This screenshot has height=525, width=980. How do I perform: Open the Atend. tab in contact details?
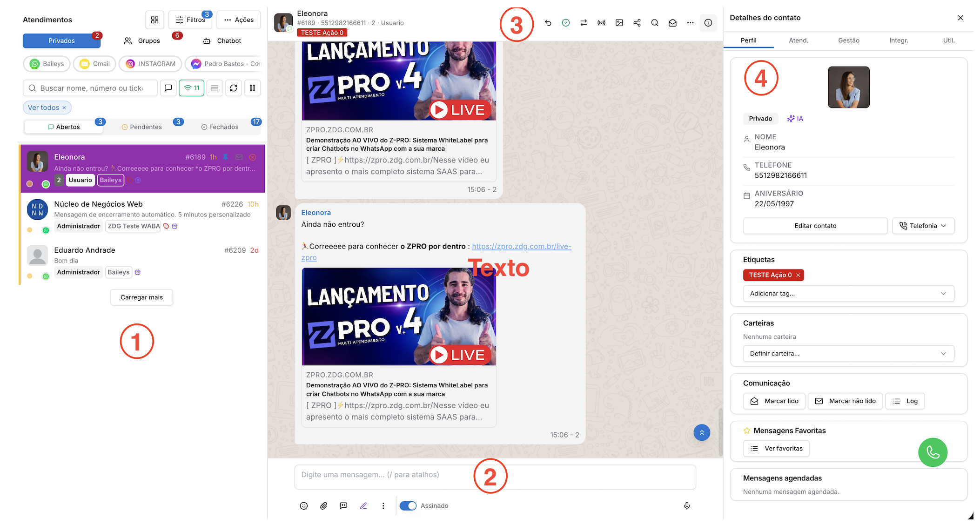(x=799, y=40)
